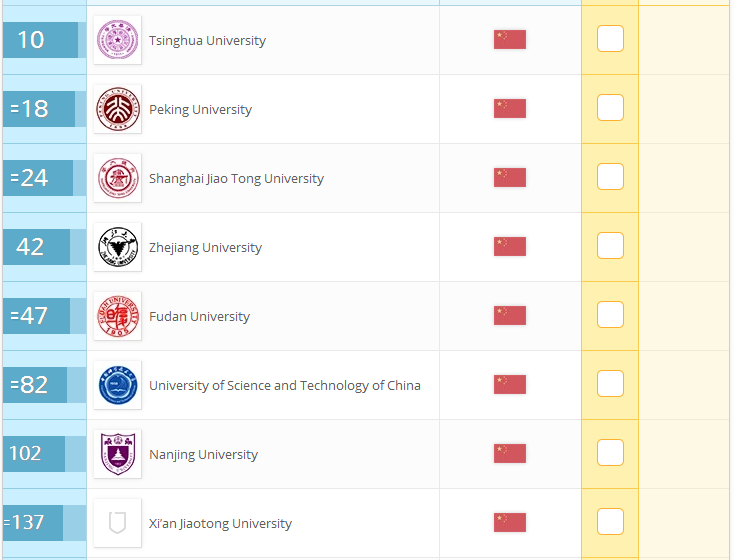Open the Tsinghua University link

click(x=207, y=41)
